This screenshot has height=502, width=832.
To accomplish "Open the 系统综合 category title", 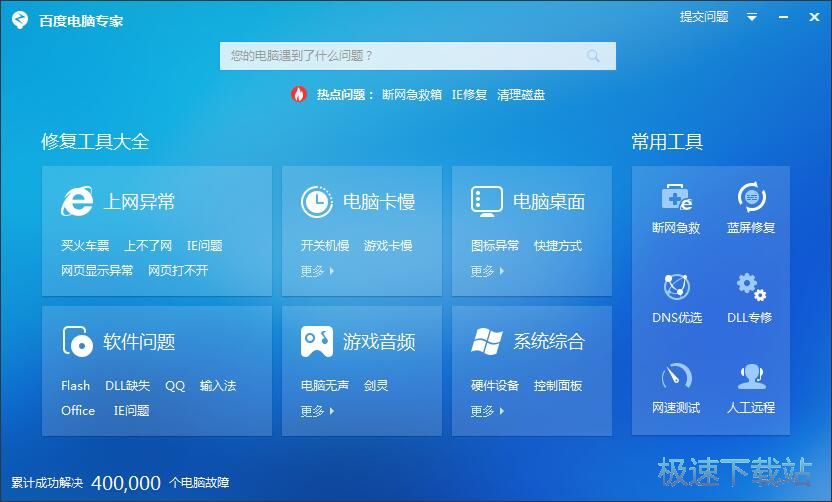I will tap(549, 341).
